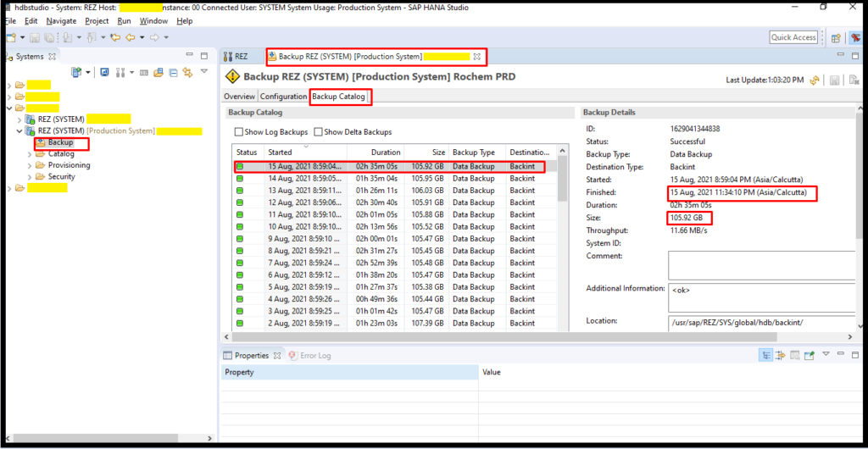The image size is (868, 449).
Task: Select the 2 Aug, 2021 backup row
Action: pyautogui.click(x=395, y=323)
